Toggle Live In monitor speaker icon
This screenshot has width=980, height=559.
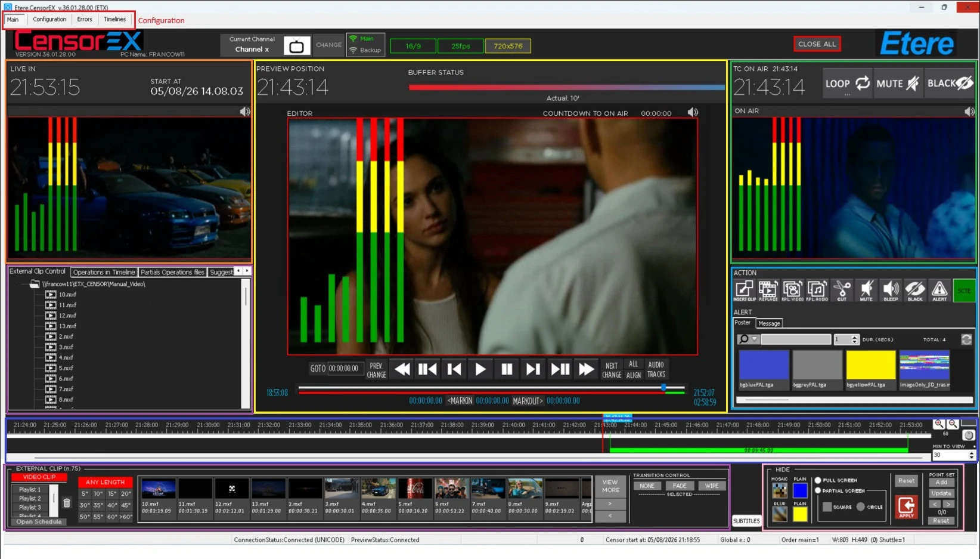pos(245,112)
